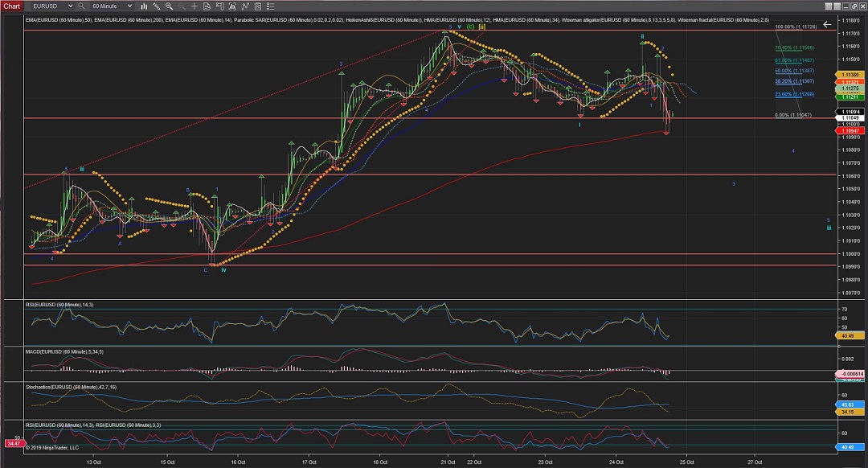The width and height of the screenshot is (868, 468).
Task: Click the 1.1180'0 price axis label
Action: point(851,20)
